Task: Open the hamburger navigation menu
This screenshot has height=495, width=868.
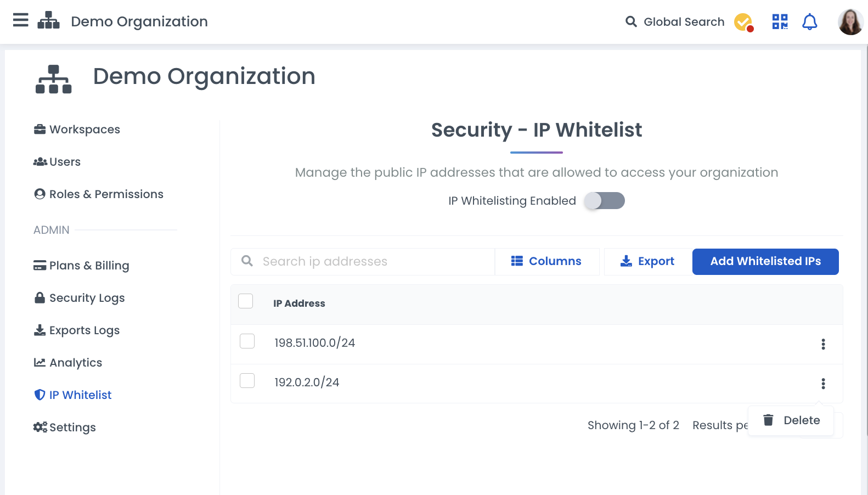Action: tap(21, 21)
